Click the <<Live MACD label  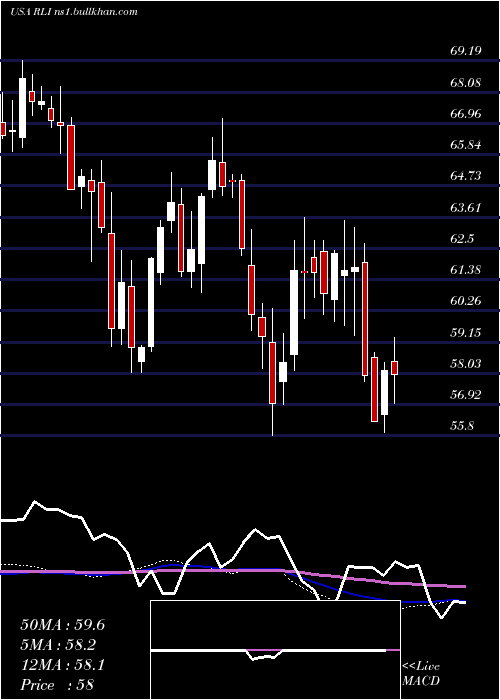tap(421, 674)
